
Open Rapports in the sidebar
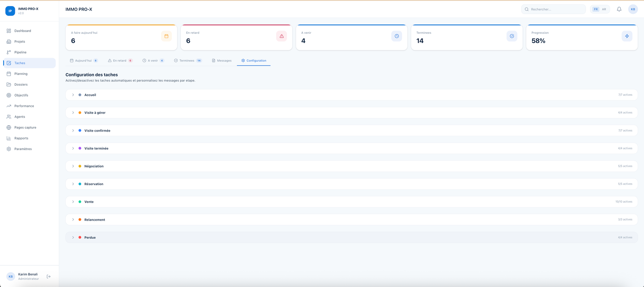pos(29,138)
